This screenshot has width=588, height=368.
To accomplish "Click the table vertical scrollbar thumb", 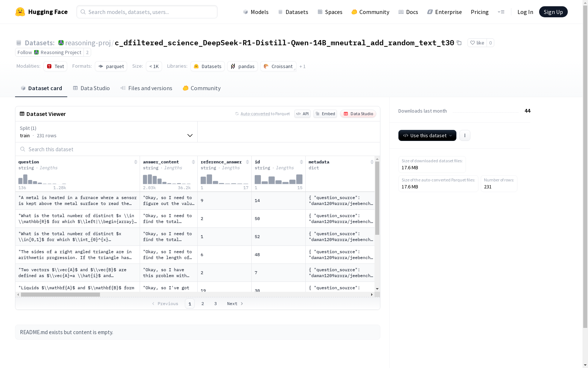I will pos(377,198).
